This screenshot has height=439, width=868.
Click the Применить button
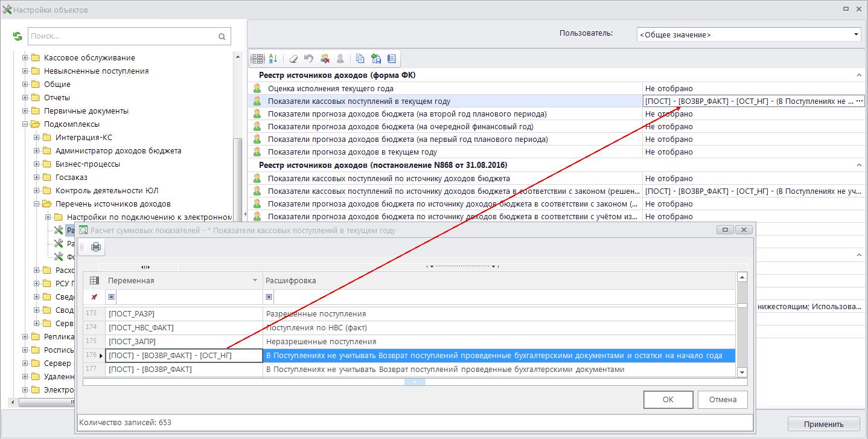coord(823,424)
